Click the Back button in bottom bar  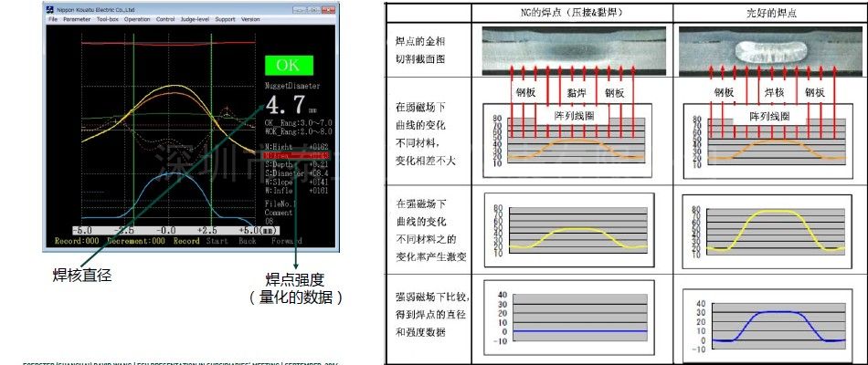245,242
